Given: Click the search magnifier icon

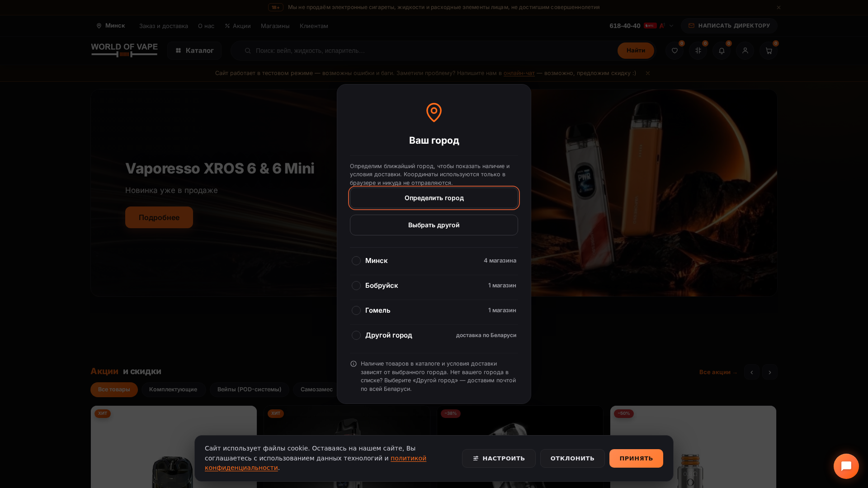Looking at the screenshot, I should coord(248,51).
